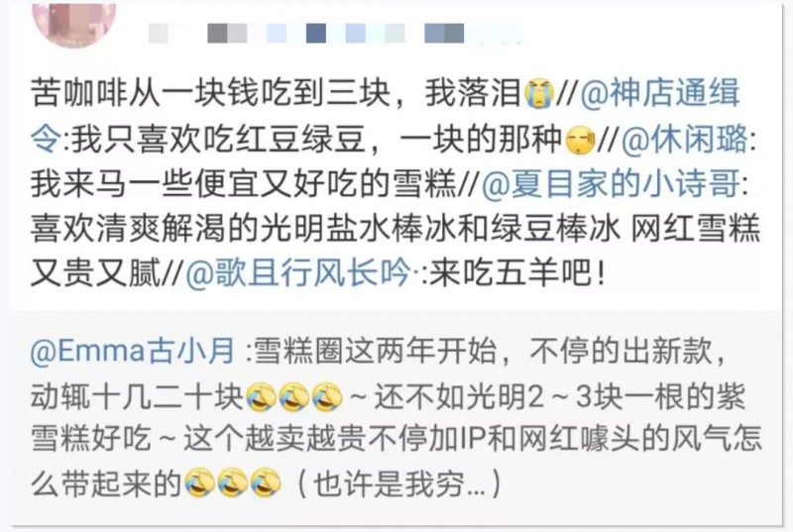Click the text 苦咖啡从一块钱吃到三块
This screenshot has height=532, width=793.
[210, 93]
